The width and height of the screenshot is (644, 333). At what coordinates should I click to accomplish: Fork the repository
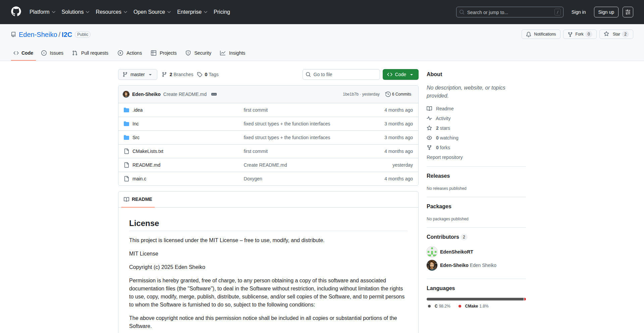580,34
